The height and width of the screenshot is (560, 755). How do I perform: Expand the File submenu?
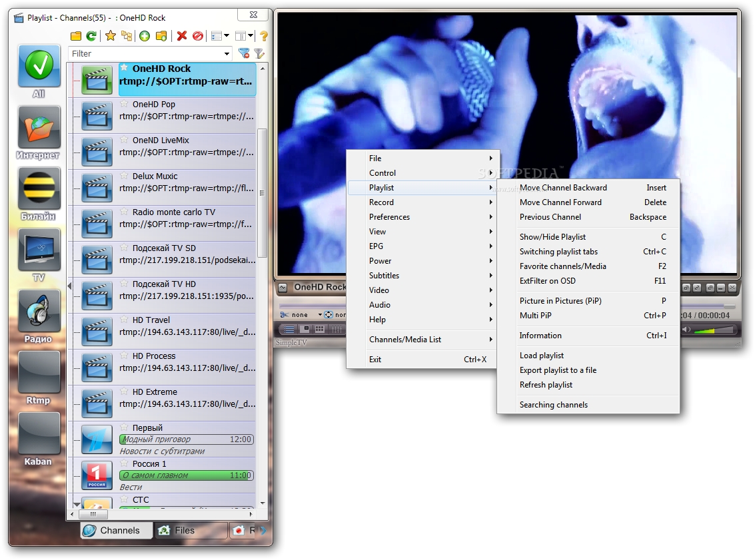[424, 158]
